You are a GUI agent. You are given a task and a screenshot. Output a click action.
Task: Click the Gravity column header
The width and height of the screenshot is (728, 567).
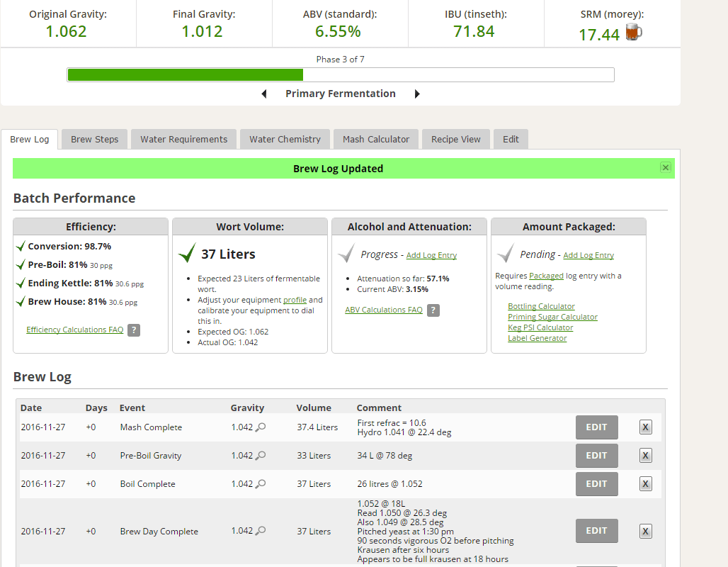(x=247, y=408)
